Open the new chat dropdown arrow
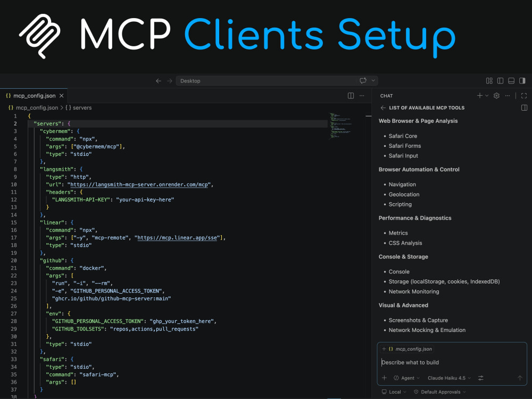Viewport: 532px width, 399px height. pyautogui.click(x=487, y=96)
